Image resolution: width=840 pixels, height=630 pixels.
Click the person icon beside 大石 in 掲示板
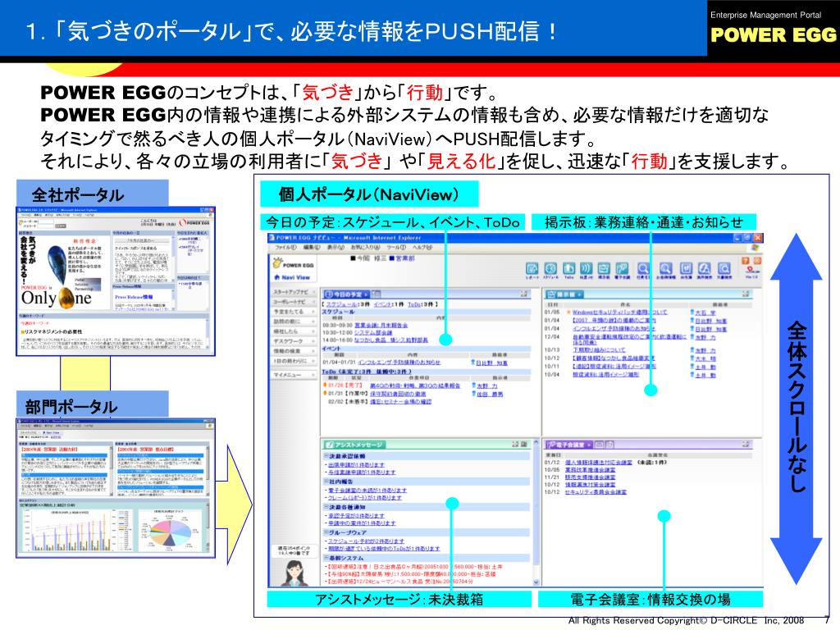click(692, 312)
